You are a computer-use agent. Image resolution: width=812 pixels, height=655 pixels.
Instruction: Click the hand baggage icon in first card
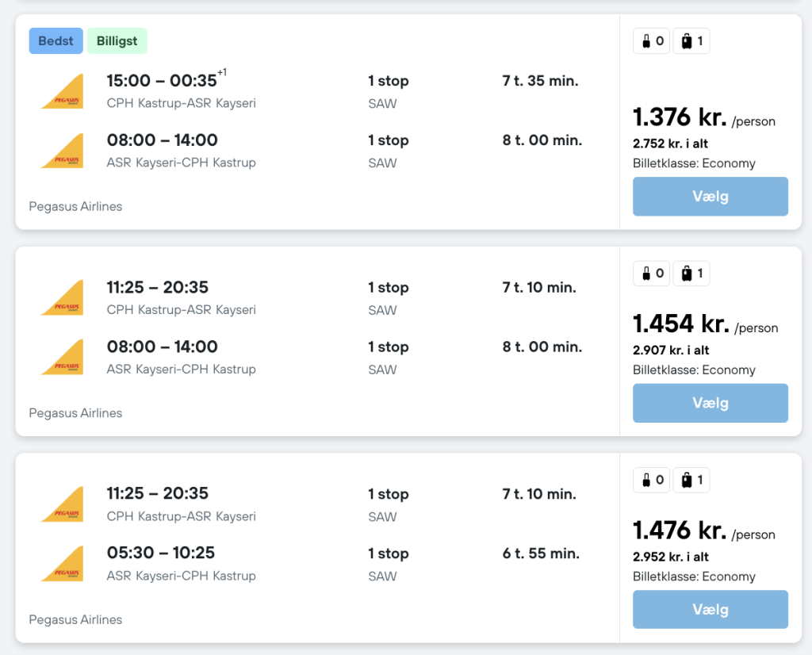click(651, 41)
